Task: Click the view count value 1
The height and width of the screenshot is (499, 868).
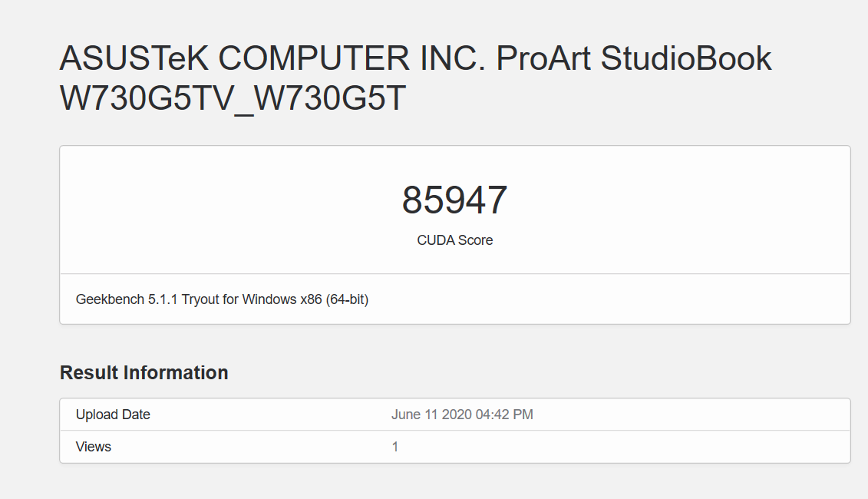Action: coord(395,447)
